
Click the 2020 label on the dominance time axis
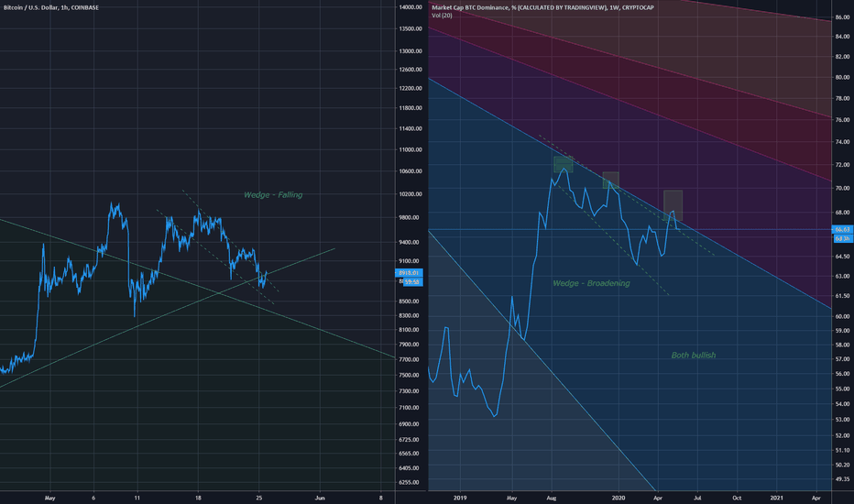619,498
